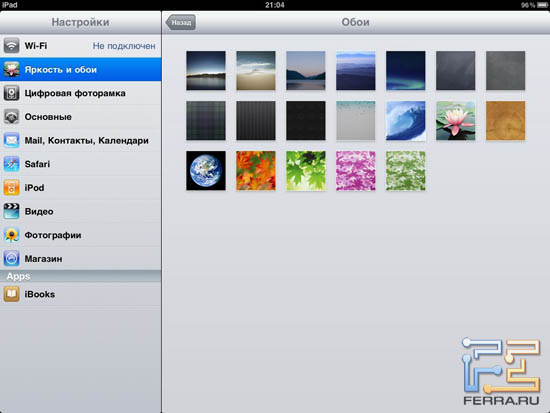Go back with the Назад button
The height and width of the screenshot is (413, 550).
point(181,22)
